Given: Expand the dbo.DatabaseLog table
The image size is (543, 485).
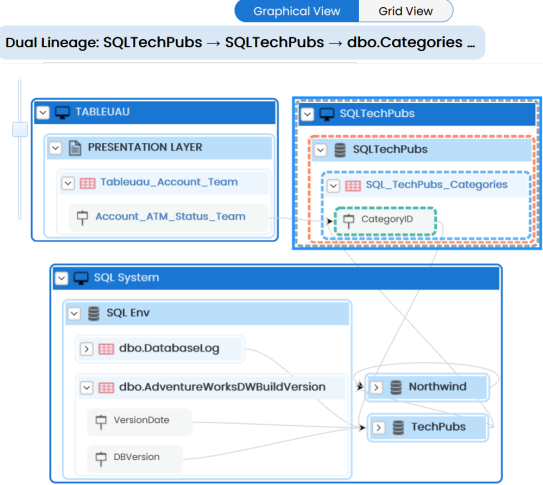Looking at the screenshot, I should point(86,349).
